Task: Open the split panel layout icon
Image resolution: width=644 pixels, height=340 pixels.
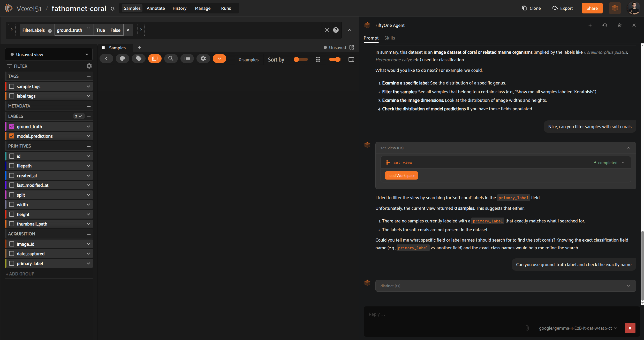Action: coord(352,48)
